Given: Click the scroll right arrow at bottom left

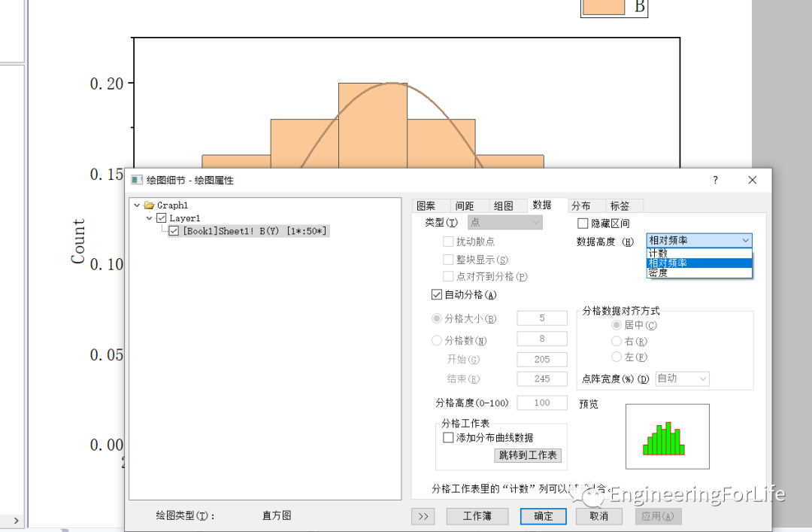Looking at the screenshot, I should pyautogui.click(x=16, y=521).
